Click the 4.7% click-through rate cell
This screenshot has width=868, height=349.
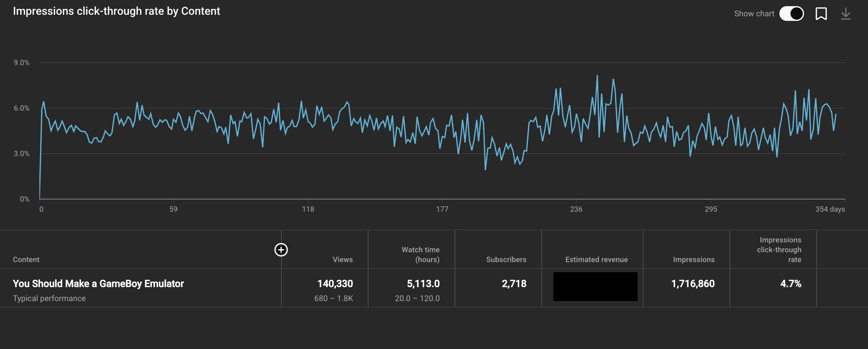790,284
